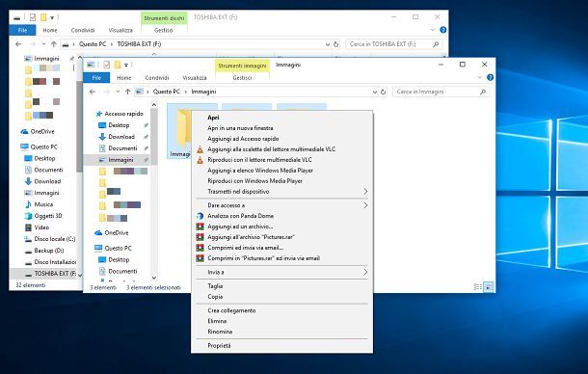Go up one level in TOSHIBA EXT window
The image size is (588, 374).
(x=54, y=44)
